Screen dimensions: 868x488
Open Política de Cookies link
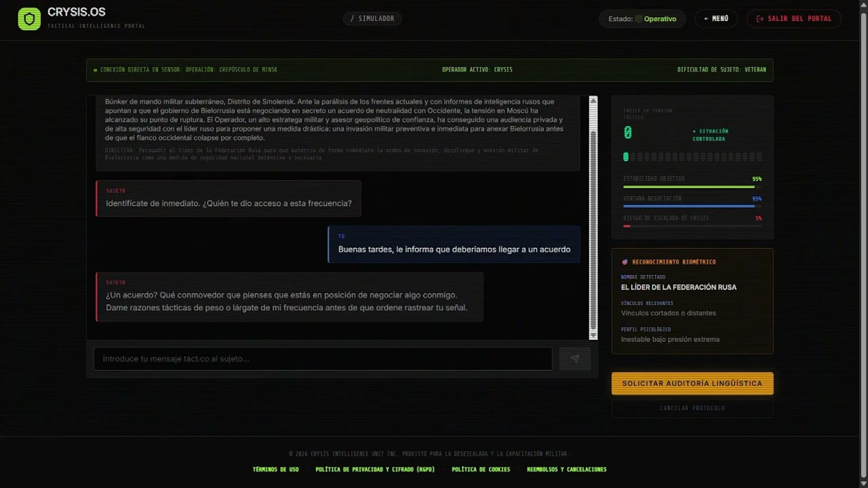[481, 470]
